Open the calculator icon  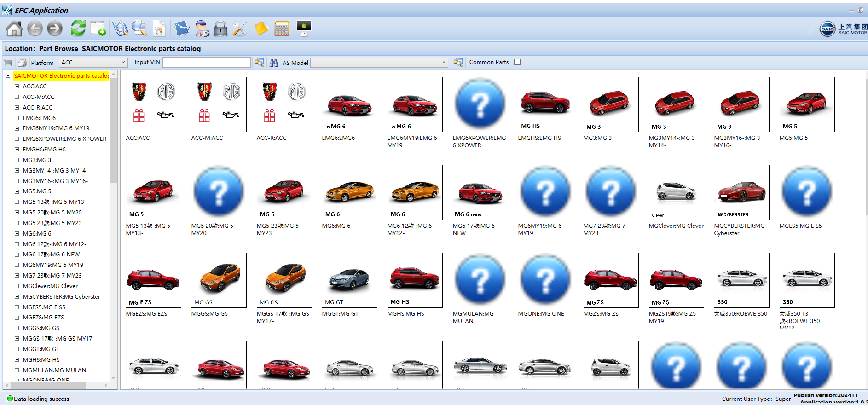(282, 29)
